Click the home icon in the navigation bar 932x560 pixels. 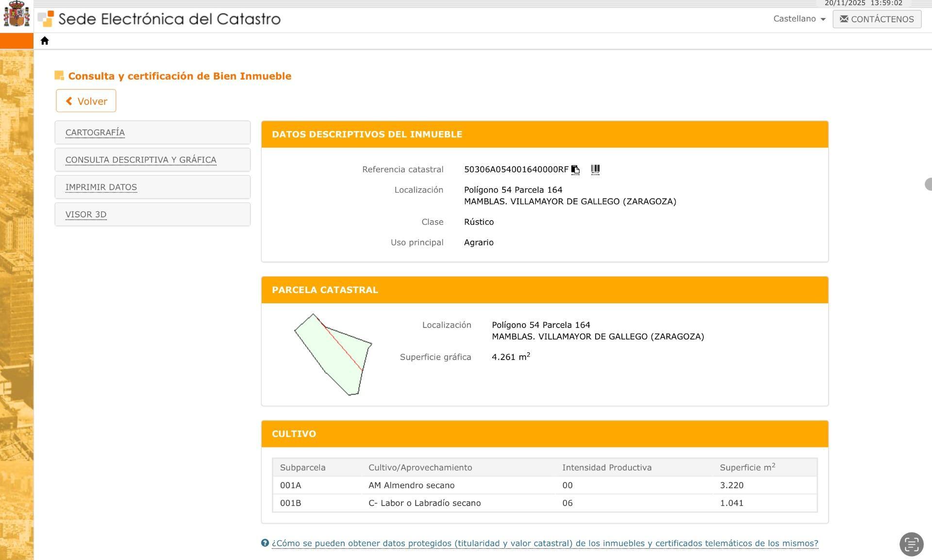(45, 41)
